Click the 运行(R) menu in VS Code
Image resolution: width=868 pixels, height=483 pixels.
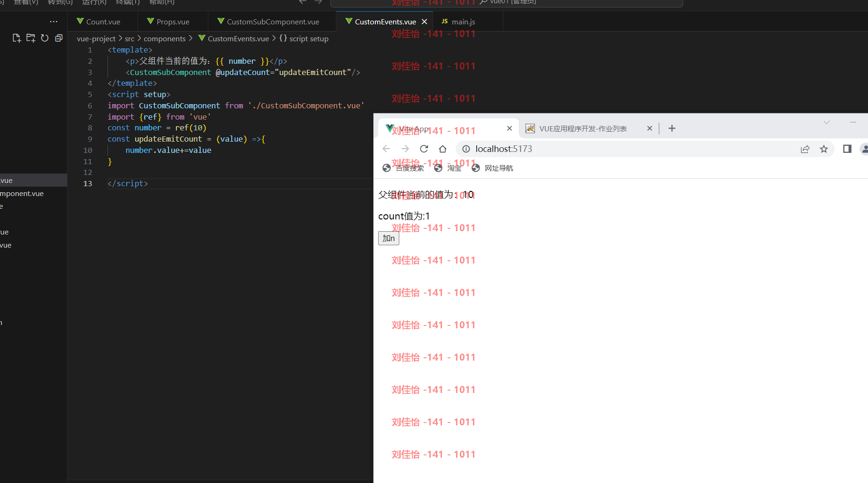[x=94, y=2]
